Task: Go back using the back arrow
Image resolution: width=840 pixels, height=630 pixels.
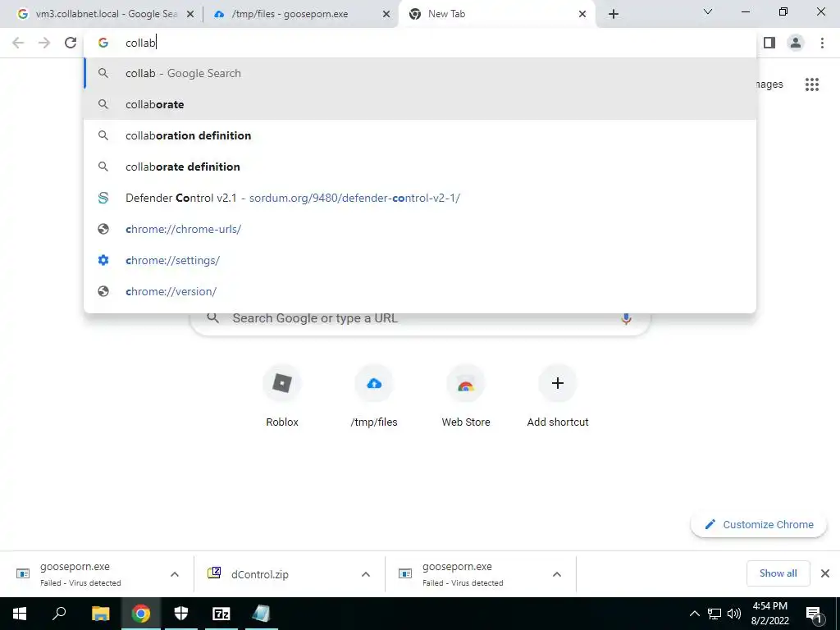Action: tap(18, 43)
